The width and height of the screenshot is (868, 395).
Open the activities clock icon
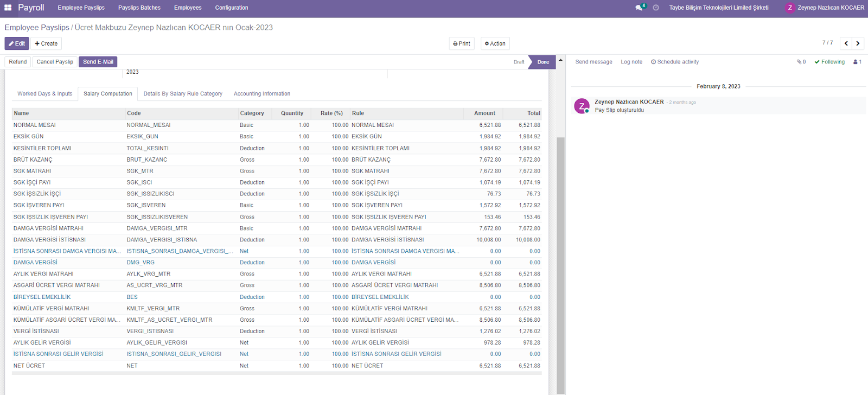pos(656,8)
